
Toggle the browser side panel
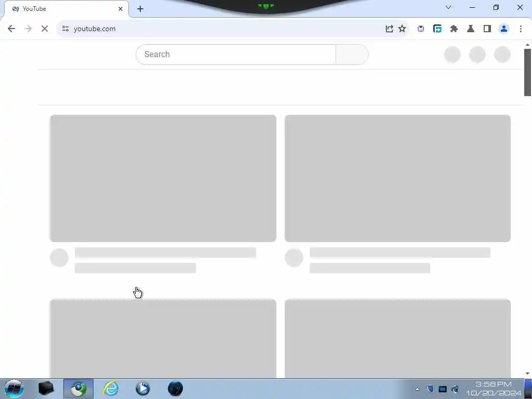(x=487, y=29)
